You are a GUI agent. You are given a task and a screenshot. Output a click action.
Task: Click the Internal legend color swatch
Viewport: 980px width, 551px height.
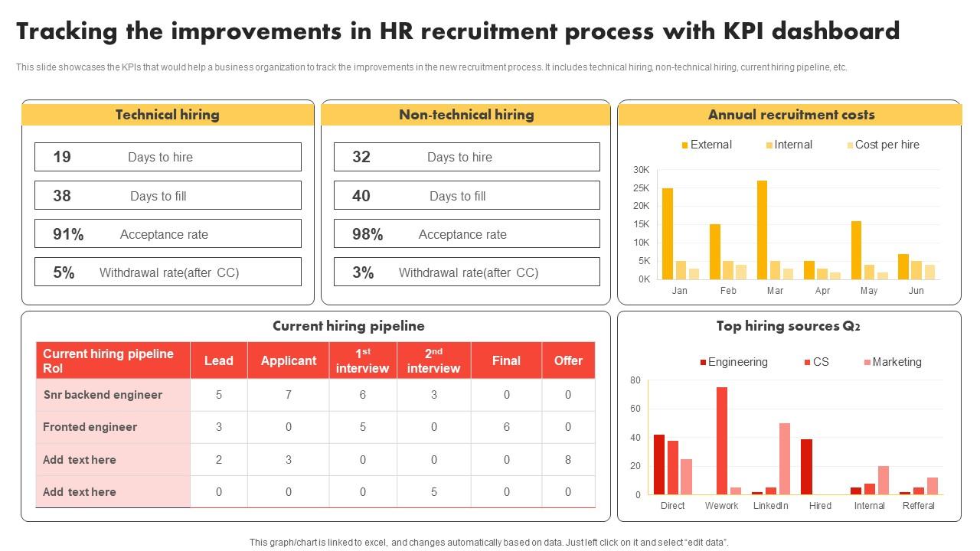[769, 145]
